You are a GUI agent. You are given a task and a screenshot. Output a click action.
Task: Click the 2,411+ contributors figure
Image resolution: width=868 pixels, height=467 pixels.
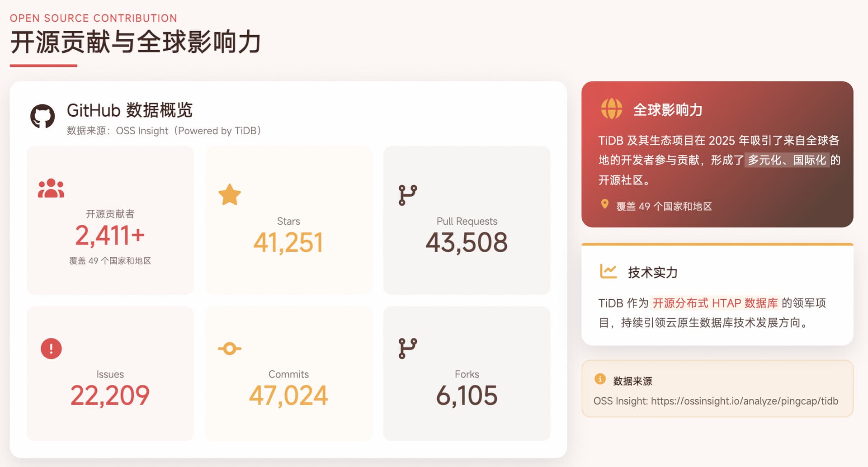[110, 236]
